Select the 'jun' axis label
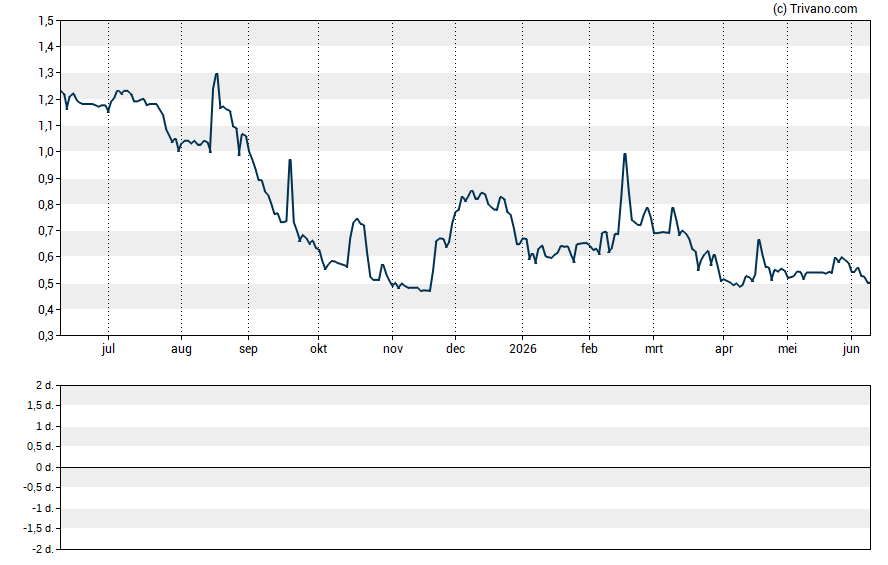This screenshot has width=888, height=565. point(851,348)
